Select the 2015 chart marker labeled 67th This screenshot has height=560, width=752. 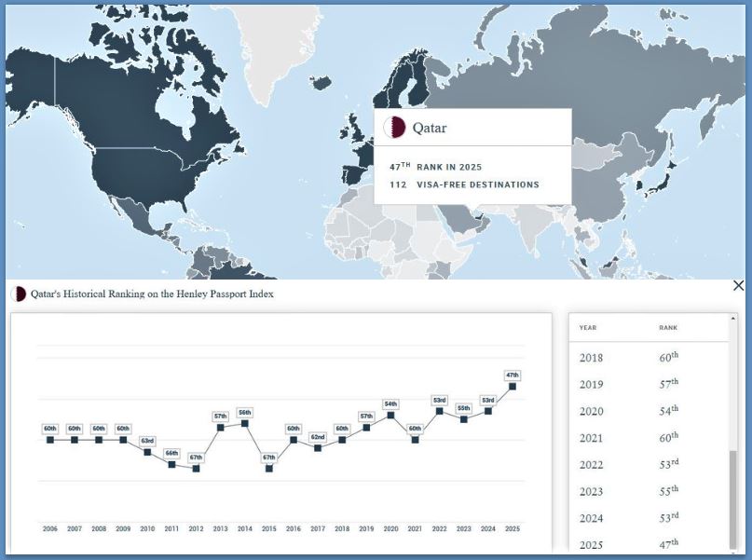tap(269, 469)
